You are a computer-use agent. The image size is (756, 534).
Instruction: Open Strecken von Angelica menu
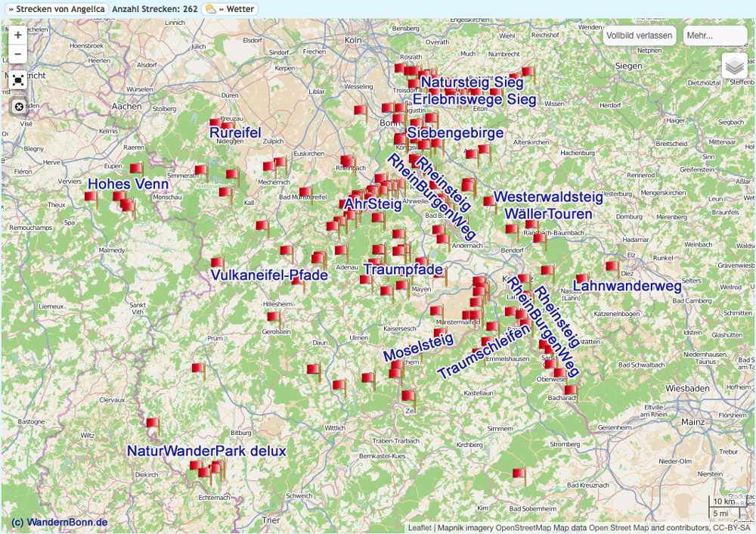coord(56,9)
